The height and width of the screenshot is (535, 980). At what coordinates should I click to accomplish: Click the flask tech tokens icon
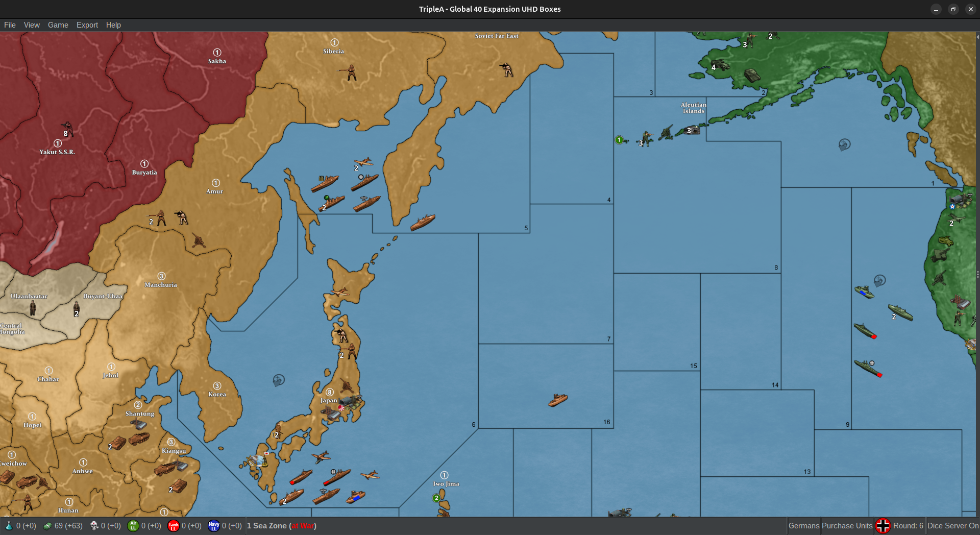pos(9,525)
